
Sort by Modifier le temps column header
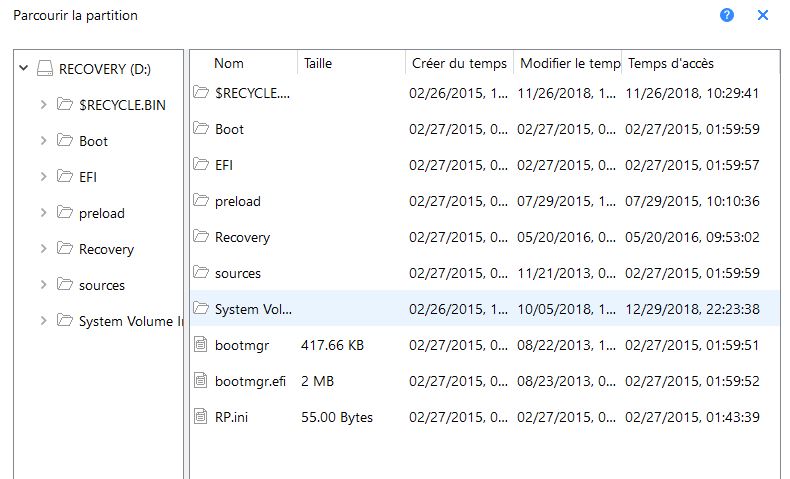[x=570, y=63]
